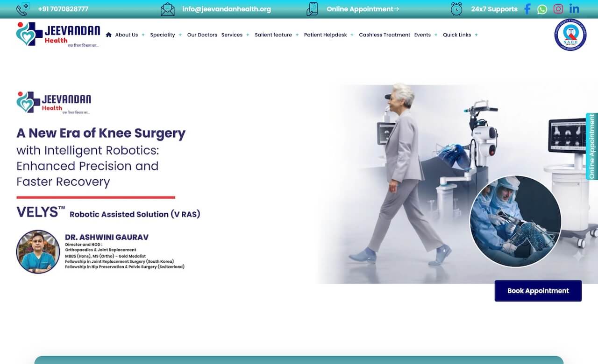598x364 pixels.
Task: Click the phone call icon
Action: [x=23, y=9]
